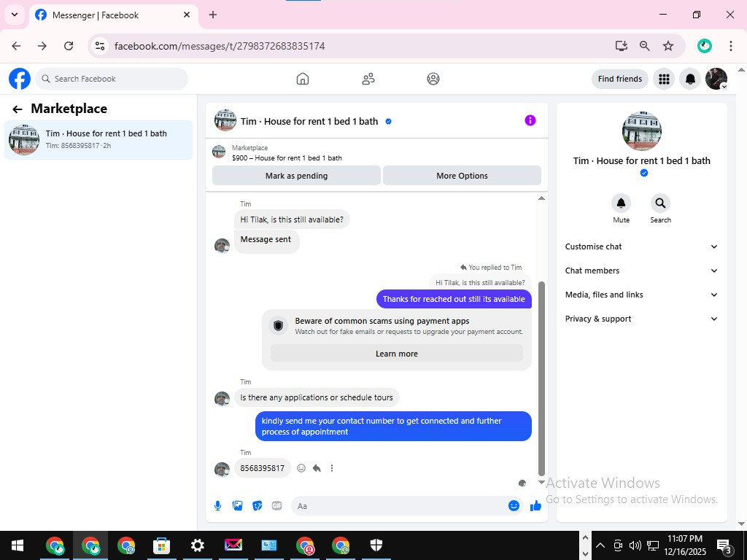Open Tim House for rent conversation in list
The image size is (747, 560).
(98, 139)
